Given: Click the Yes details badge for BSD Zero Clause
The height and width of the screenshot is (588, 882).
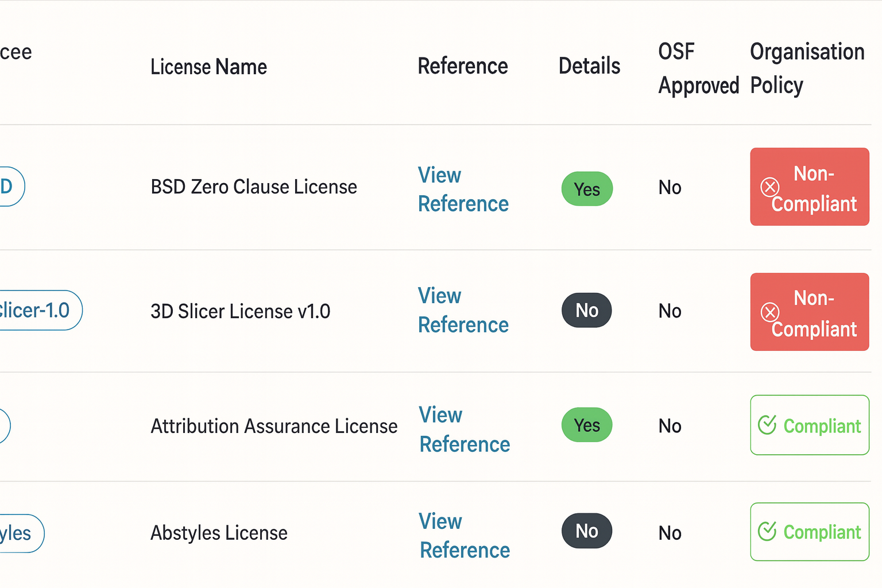Looking at the screenshot, I should pos(587,189).
